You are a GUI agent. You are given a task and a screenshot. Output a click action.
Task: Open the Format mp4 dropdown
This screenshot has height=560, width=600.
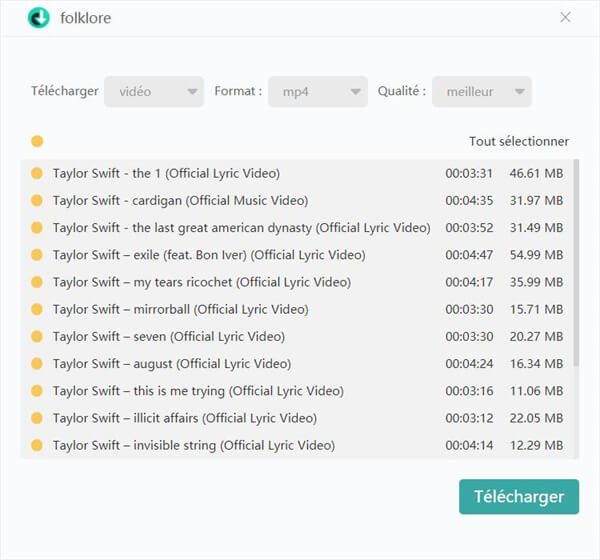click(318, 91)
